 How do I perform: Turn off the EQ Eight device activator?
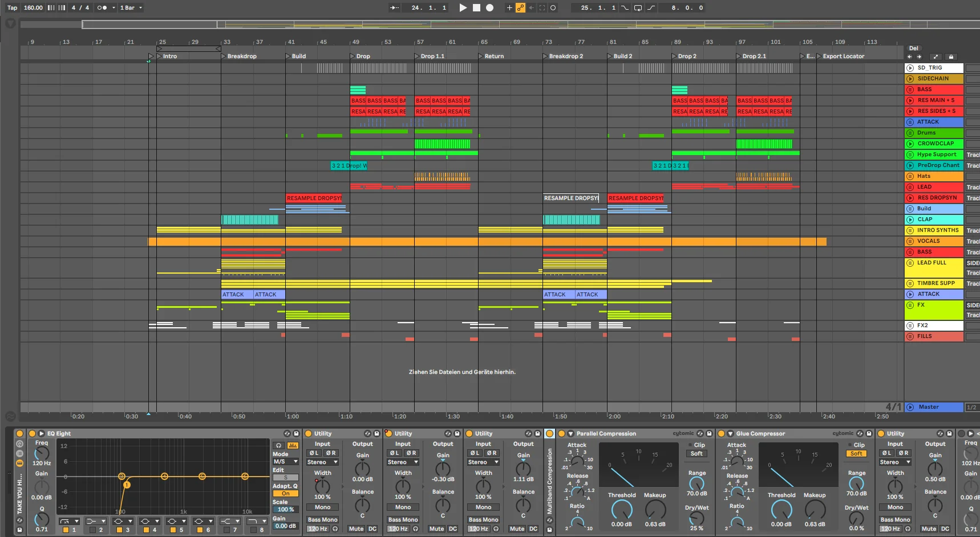click(32, 434)
